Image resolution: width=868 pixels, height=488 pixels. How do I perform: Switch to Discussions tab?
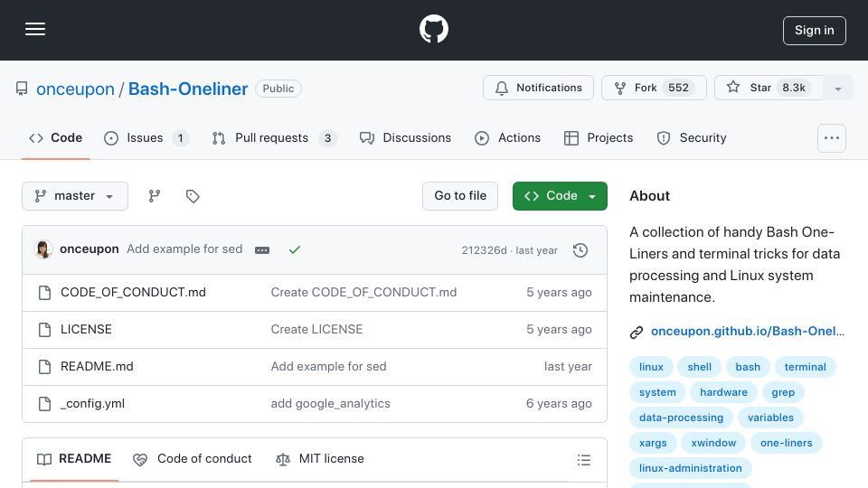(x=405, y=137)
